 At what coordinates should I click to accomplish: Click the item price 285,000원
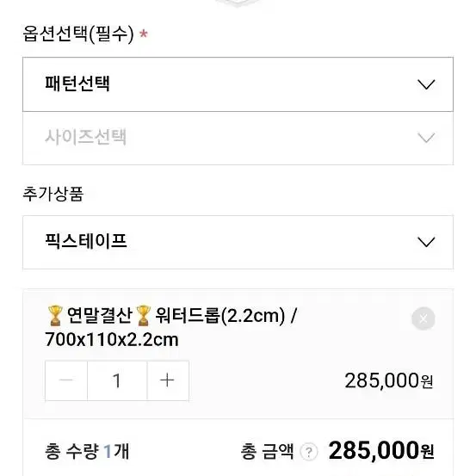(x=389, y=380)
